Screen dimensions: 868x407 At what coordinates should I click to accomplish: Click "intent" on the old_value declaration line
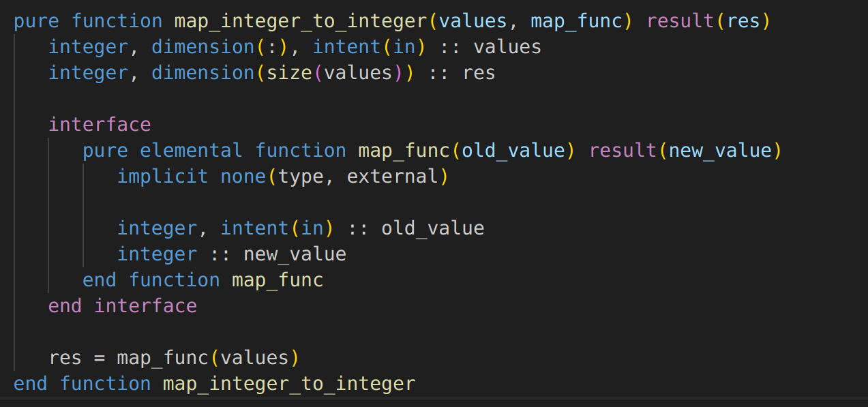tap(255, 228)
